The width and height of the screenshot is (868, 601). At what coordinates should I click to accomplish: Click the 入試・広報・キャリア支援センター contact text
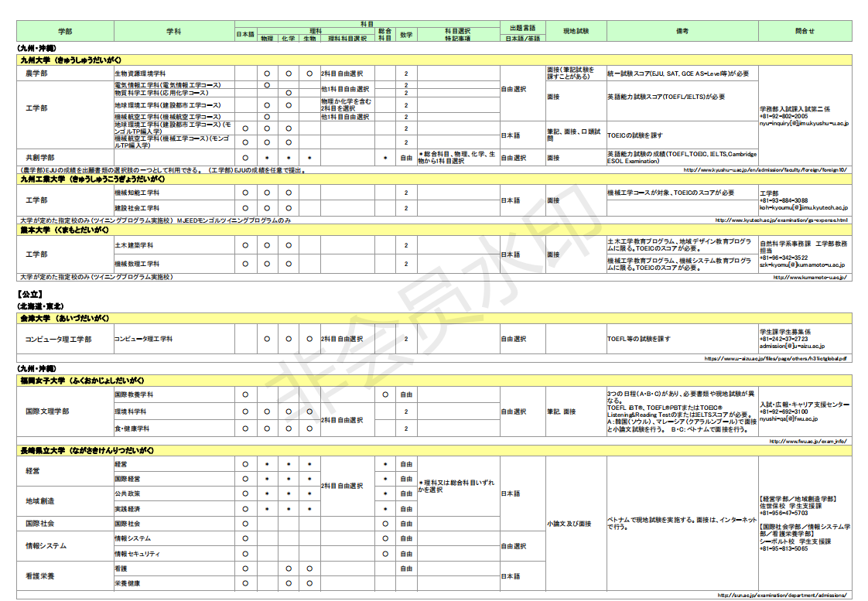coord(805,405)
